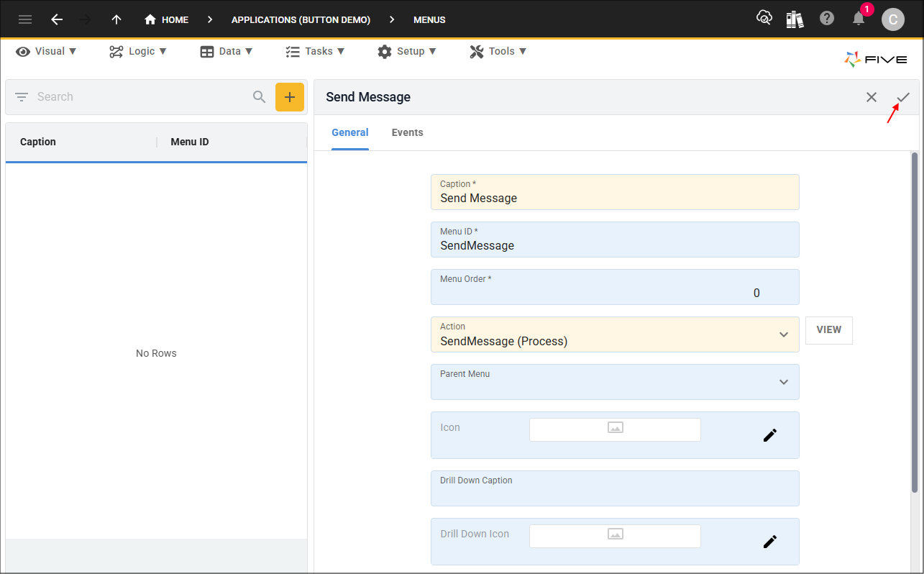
Task: Open the Data menu
Action: click(227, 51)
